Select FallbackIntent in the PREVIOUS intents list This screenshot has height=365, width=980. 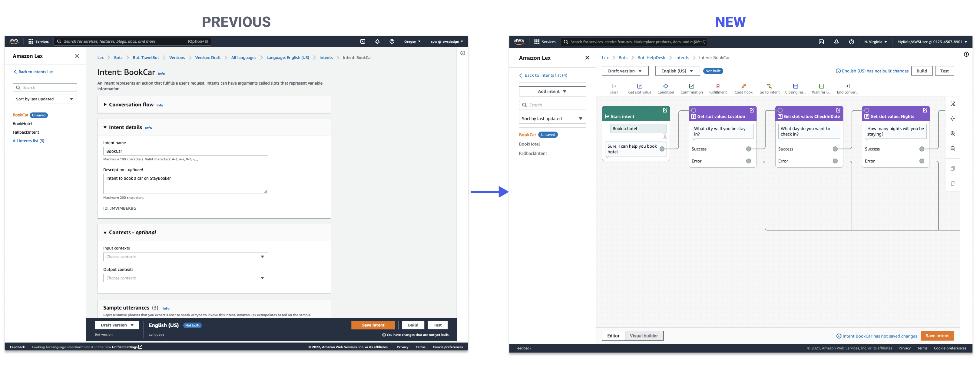[x=26, y=132]
